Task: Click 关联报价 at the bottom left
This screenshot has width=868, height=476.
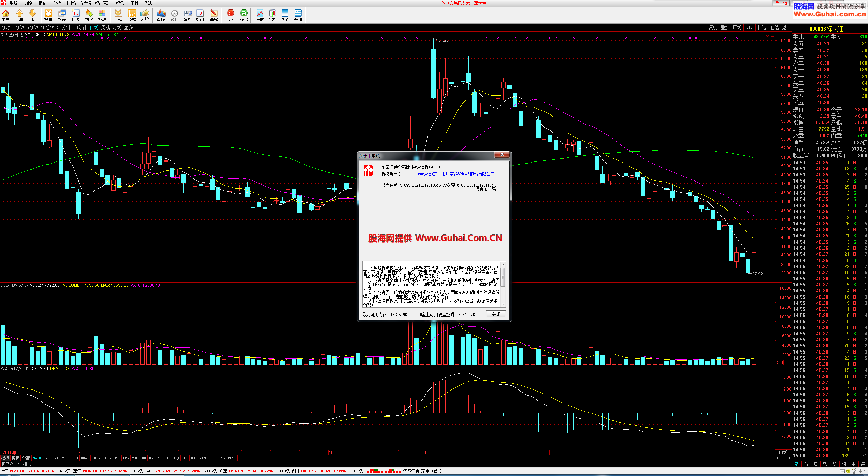Action: pos(24,464)
